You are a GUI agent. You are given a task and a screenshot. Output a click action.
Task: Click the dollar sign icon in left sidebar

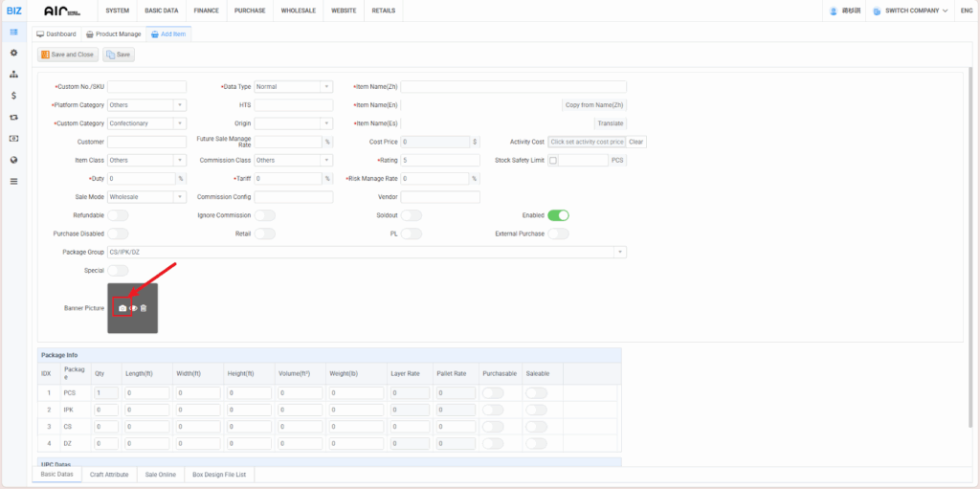point(13,96)
